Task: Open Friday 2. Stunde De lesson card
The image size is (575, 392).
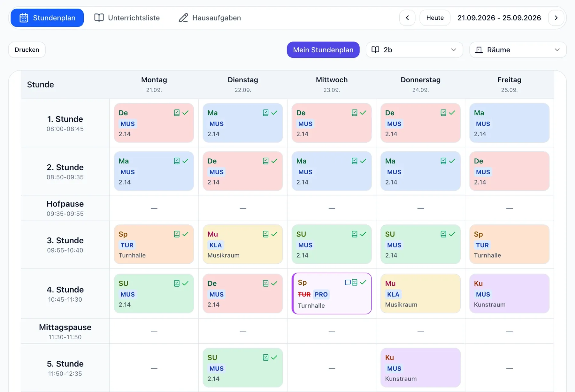Action: 509,171
